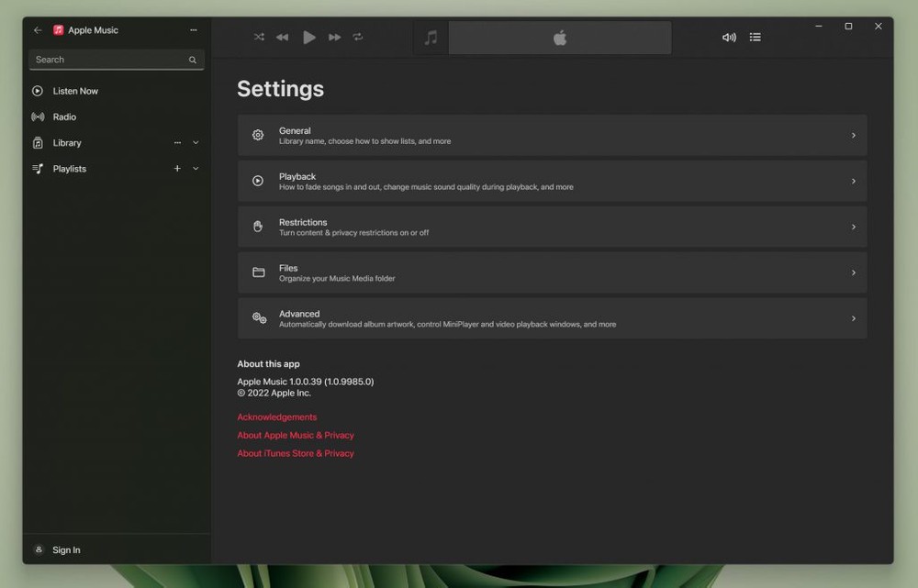Add a new playlist with plus icon
The height and width of the screenshot is (588, 918).
point(177,169)
